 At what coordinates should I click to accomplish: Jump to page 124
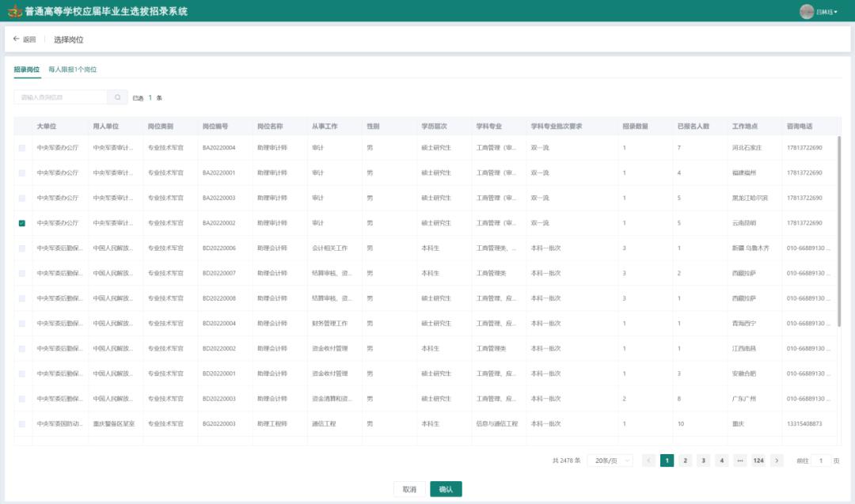pos(758,460)
